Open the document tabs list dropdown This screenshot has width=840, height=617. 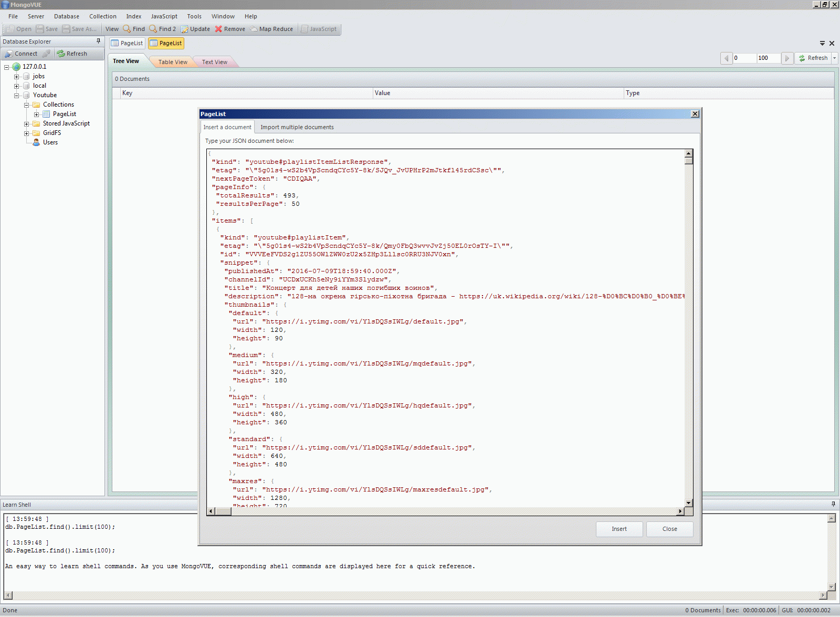822,43
